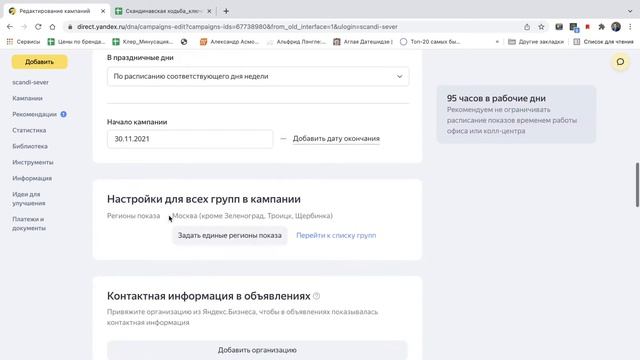Expand hidden bookmarks overflow arrow
The height and width of the screenshot is (360, 640).
[497, 42]
